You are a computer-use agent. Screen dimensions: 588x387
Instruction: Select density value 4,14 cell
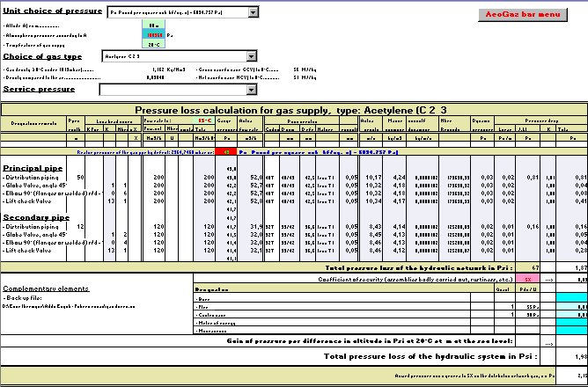394,227
